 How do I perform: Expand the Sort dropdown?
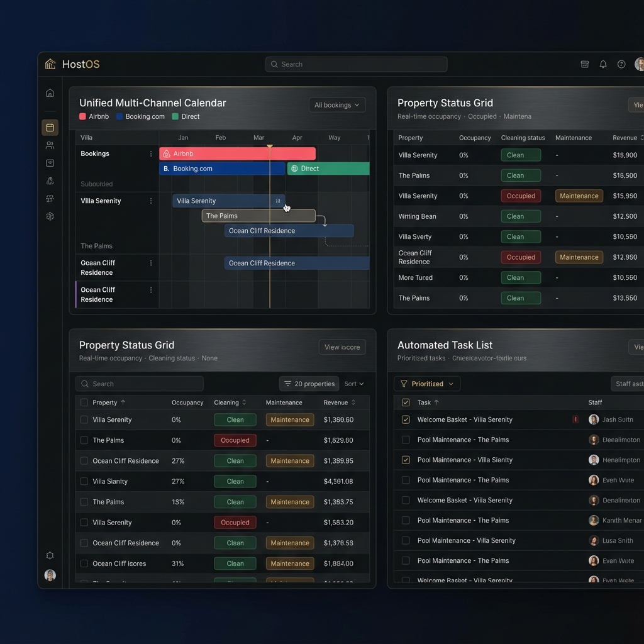coord(354,384)
